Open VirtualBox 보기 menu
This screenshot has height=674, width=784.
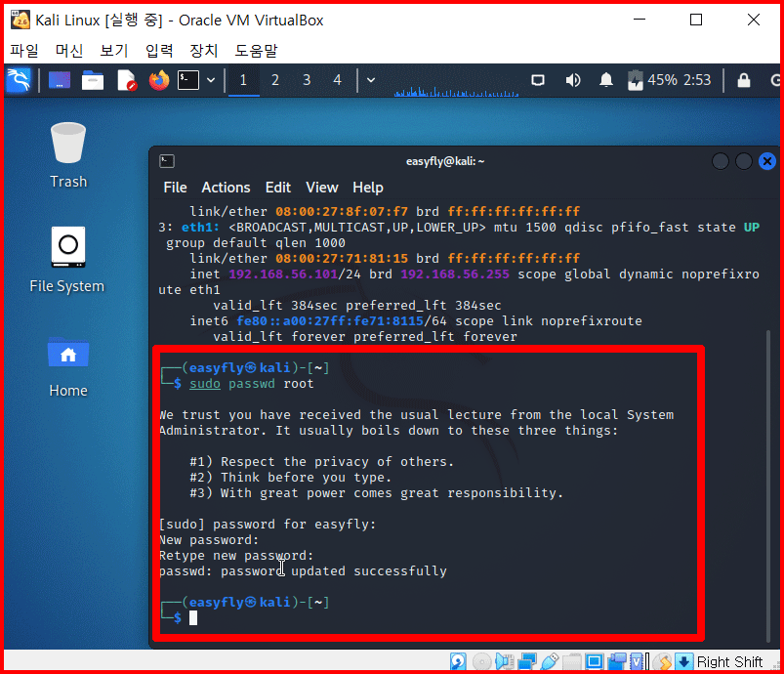click(114, 51)
